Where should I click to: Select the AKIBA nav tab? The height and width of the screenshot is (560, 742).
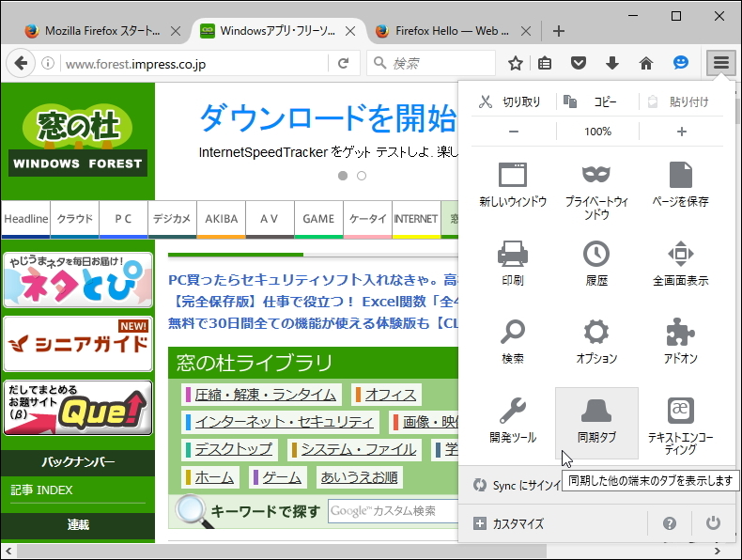click(221, 219)
